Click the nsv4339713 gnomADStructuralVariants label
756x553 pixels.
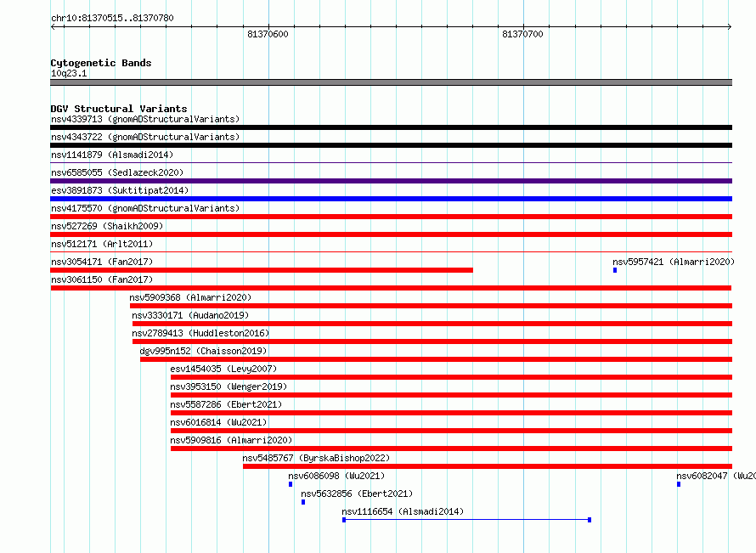pyautogui.click(x=145, y=119)
